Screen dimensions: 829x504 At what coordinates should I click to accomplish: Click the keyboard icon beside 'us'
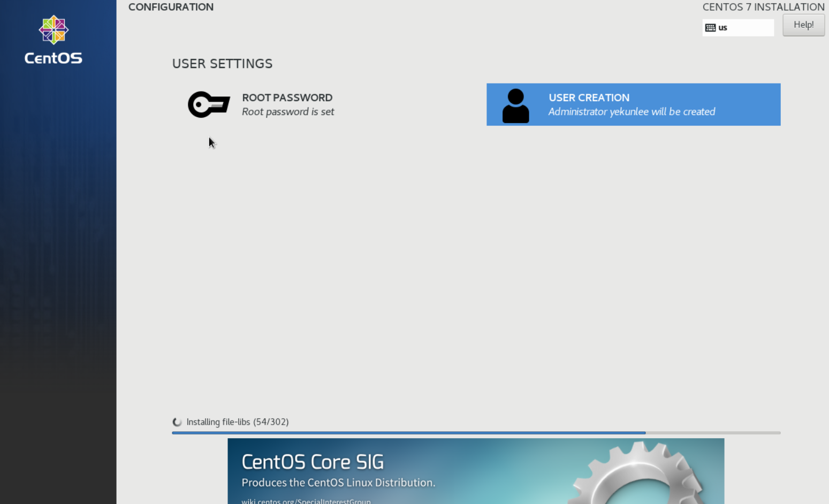tap(710, 28)
